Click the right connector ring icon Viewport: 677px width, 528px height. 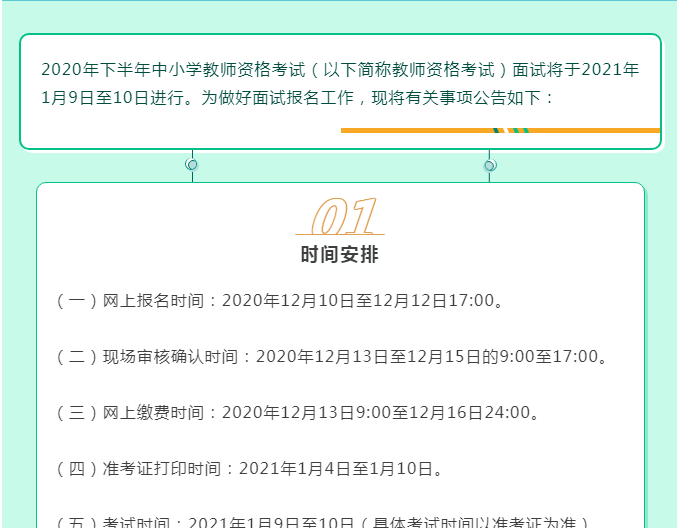tap(489, 164)
